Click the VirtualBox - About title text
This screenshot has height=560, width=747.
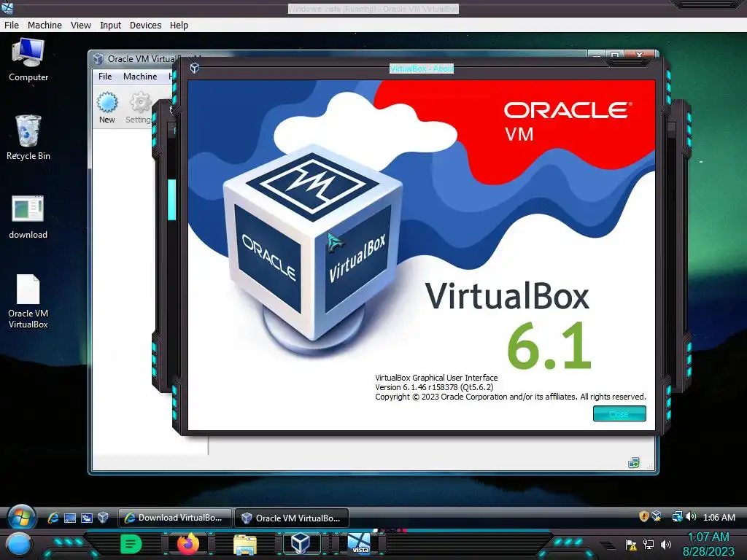(x=422, y=69)
